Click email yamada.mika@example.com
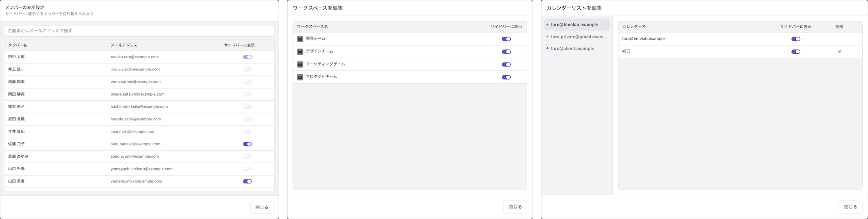This screenshot has width=868, height=219. click(x=136, y=181)
